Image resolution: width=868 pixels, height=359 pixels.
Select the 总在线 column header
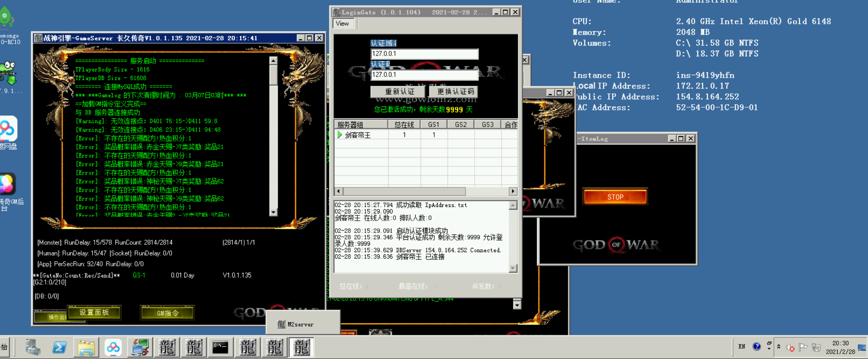coord(404,125)
